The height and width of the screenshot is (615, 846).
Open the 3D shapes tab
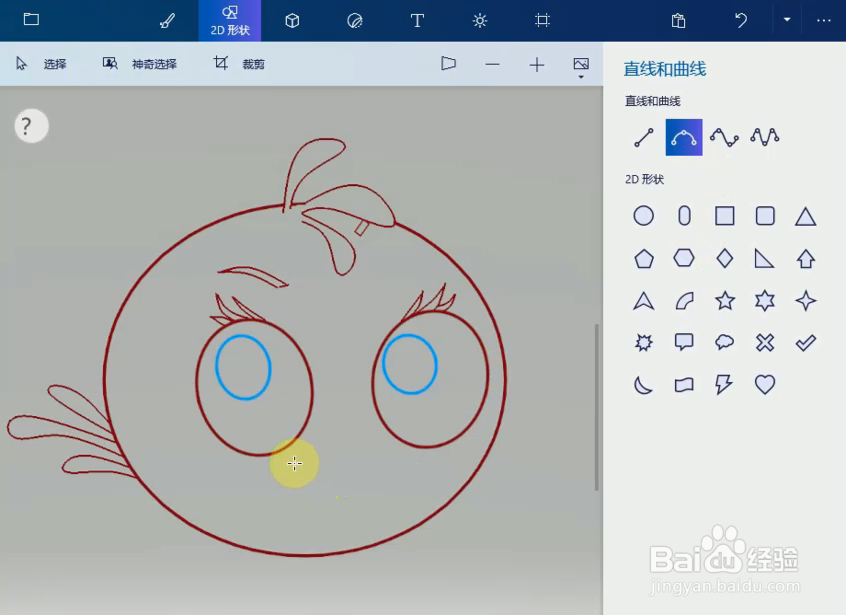point(292,20)
